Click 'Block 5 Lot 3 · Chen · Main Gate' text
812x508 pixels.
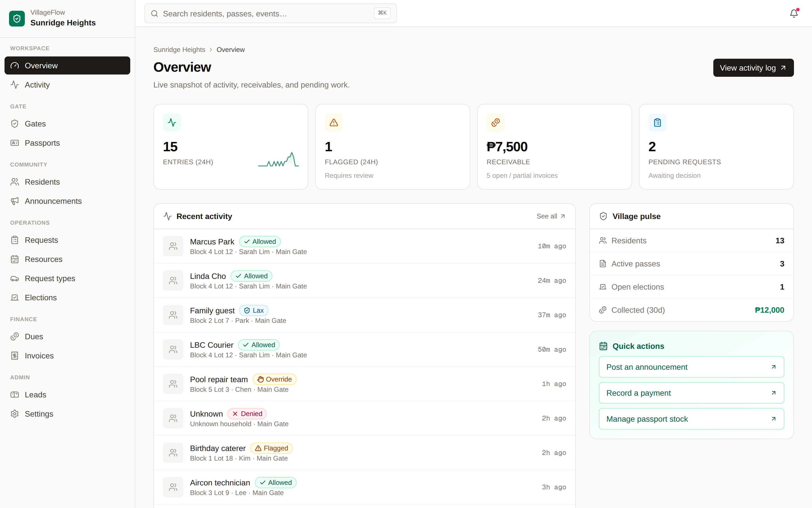239,389
